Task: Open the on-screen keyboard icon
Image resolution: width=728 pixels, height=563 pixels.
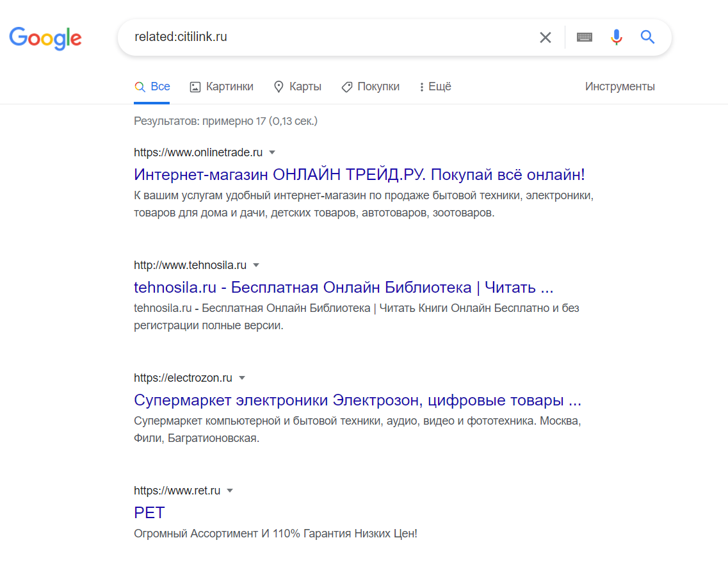Action: 584,37
